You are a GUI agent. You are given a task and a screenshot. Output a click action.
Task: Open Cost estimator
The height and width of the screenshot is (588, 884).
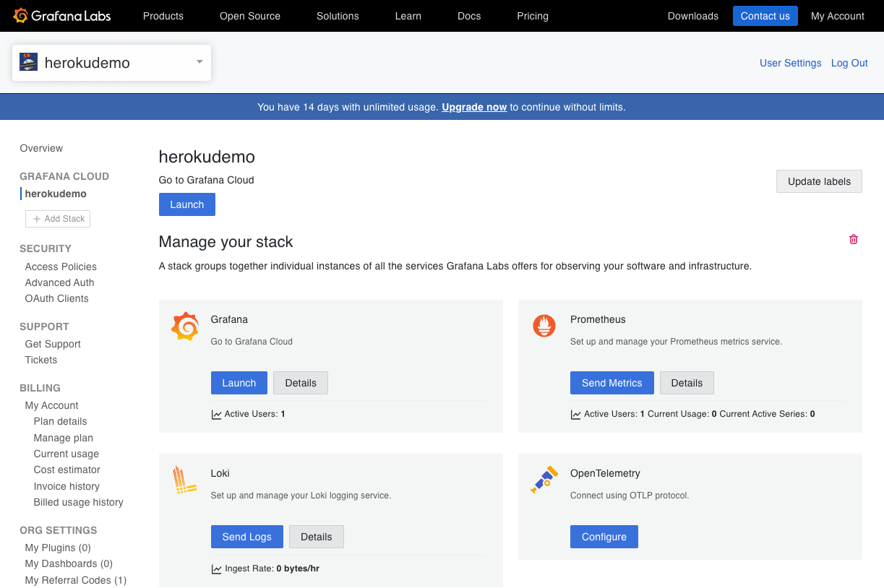coord(66,470)
